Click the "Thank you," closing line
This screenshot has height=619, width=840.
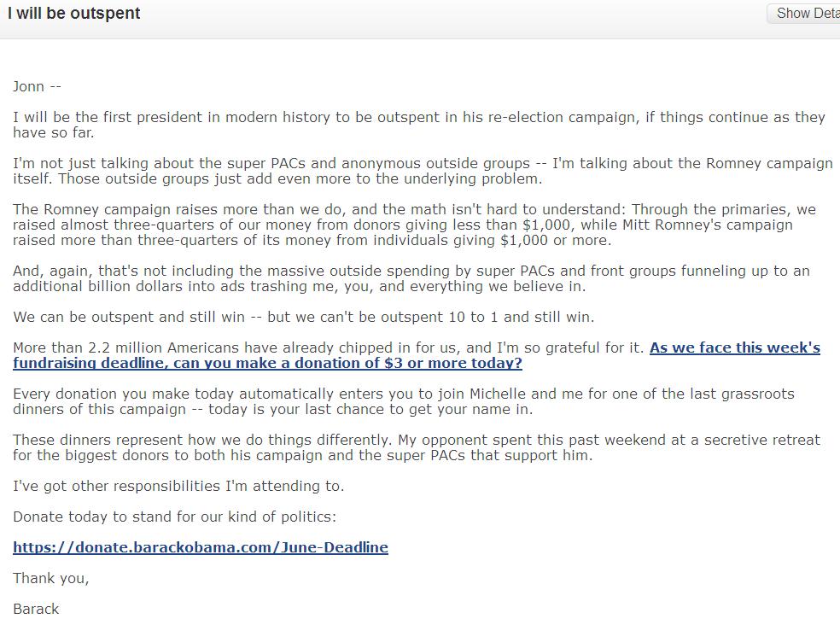(x=51, y=578)
